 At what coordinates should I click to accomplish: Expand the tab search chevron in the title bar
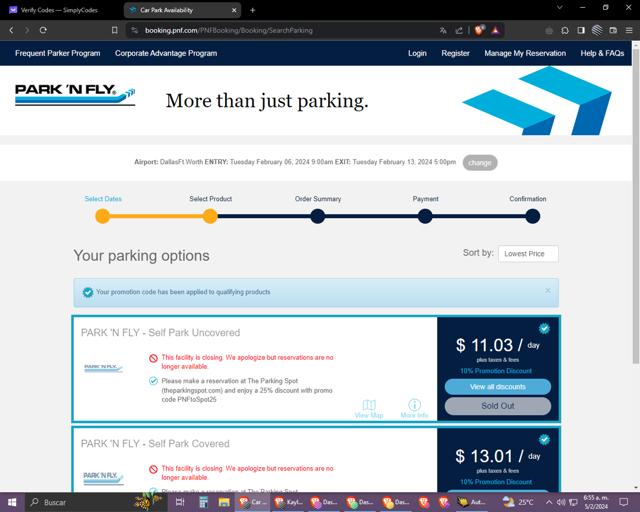tap(560, 7)
